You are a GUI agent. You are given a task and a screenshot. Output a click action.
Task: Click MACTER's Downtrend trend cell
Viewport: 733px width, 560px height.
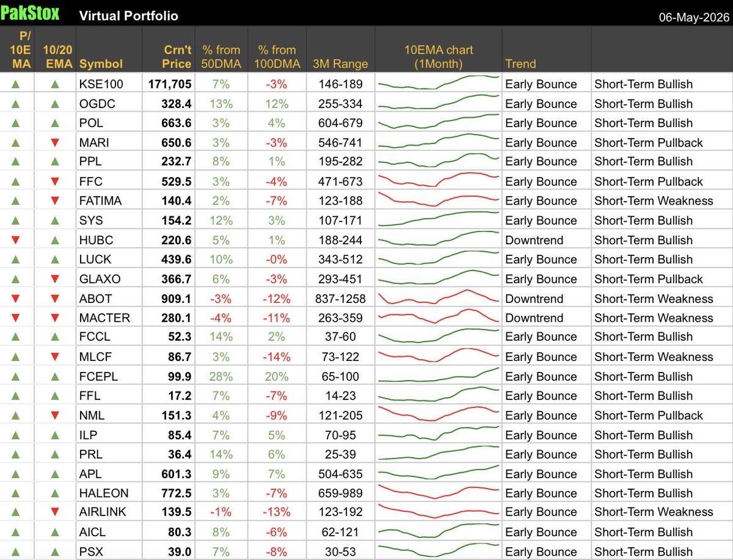534,318
